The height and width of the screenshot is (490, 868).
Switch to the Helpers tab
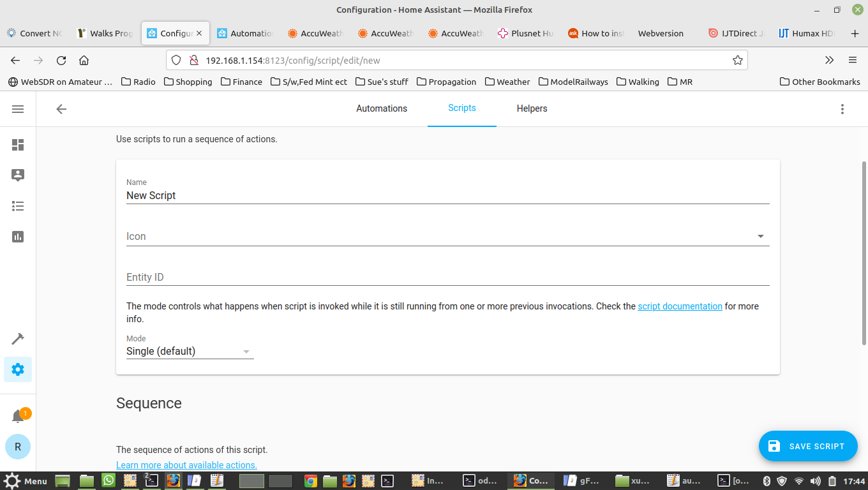click(532, 108)
